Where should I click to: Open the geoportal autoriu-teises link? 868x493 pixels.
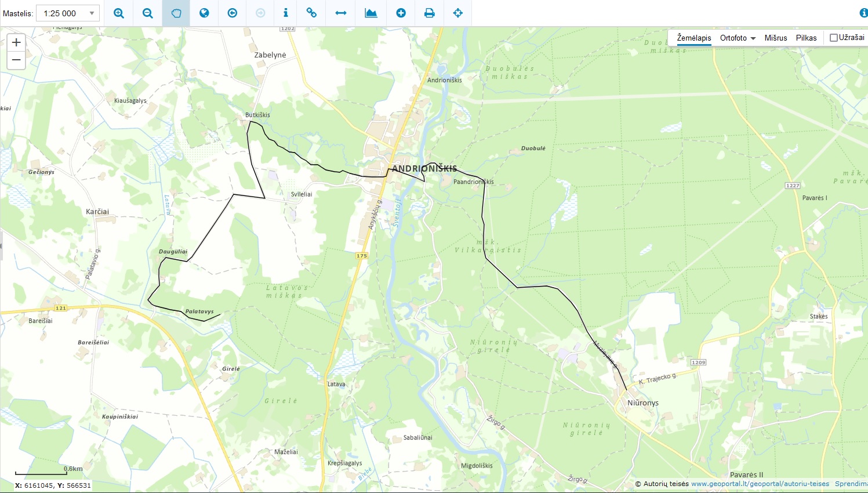[760, 484]
